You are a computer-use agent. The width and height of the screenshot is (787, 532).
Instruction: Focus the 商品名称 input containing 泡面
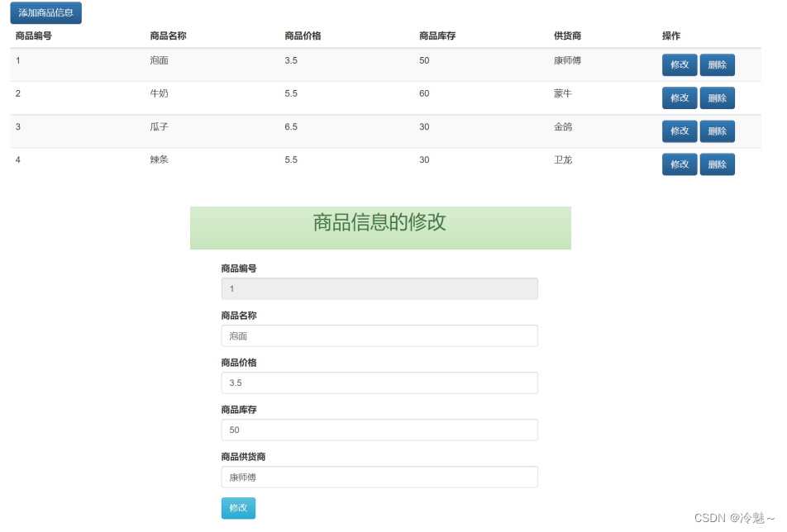click(379, 336)
